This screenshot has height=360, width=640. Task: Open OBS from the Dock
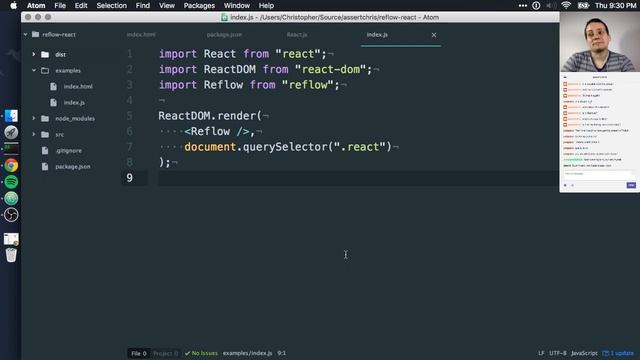click(x=11, y=215)
